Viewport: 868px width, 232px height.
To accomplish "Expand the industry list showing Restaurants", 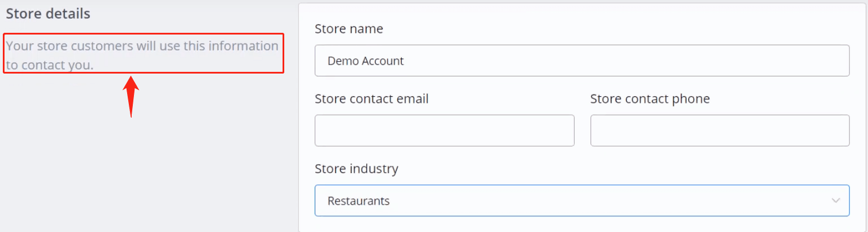I will coord(582,200).
